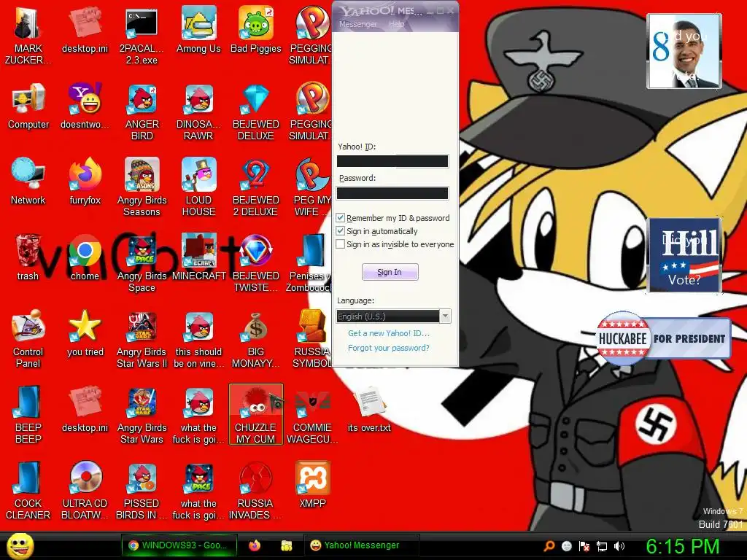Open the RUSSIA INVADES desktop icon
This screenshot has height=560, width=747.
click(x=256, y=489)
